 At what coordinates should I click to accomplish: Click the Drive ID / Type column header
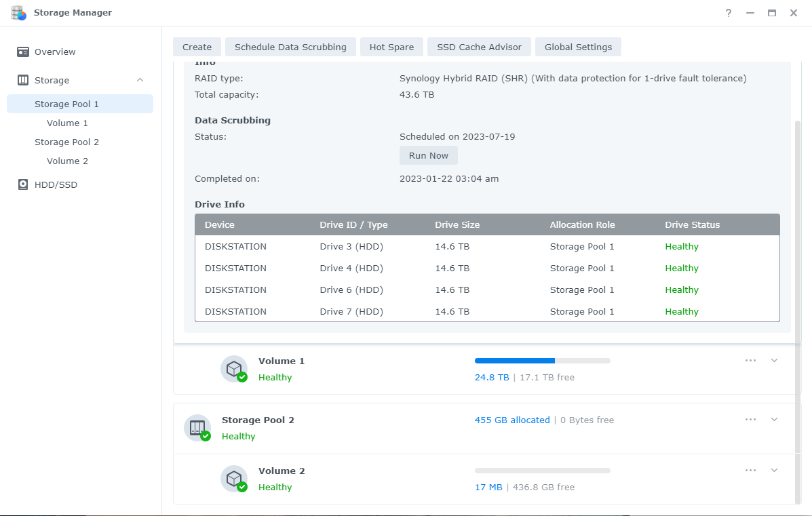pyautogui.click(x=353, y=224)
